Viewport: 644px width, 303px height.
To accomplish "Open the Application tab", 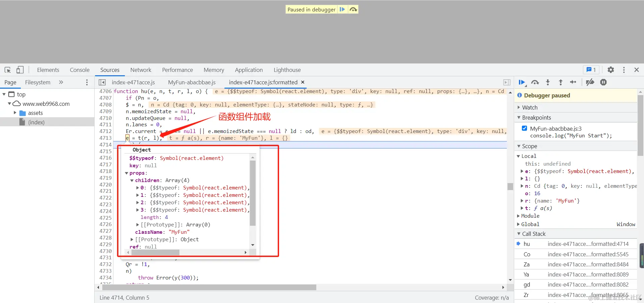I will point(249,70).
